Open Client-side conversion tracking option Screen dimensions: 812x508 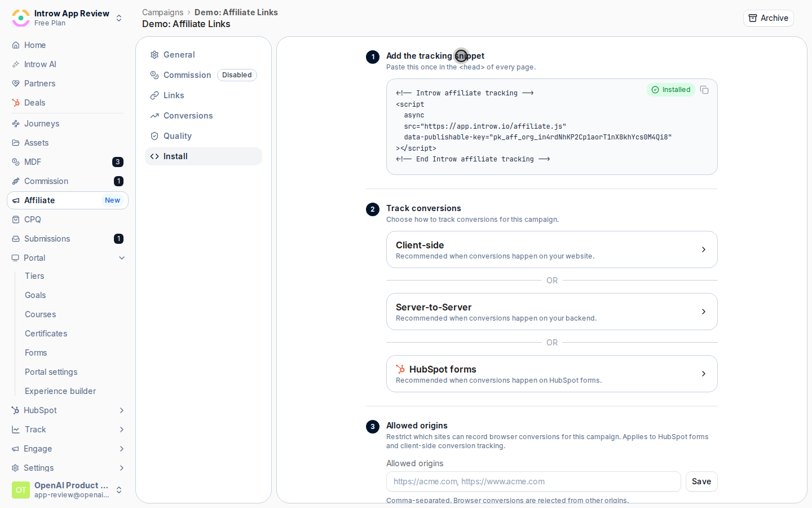click(x=552, y=249)
